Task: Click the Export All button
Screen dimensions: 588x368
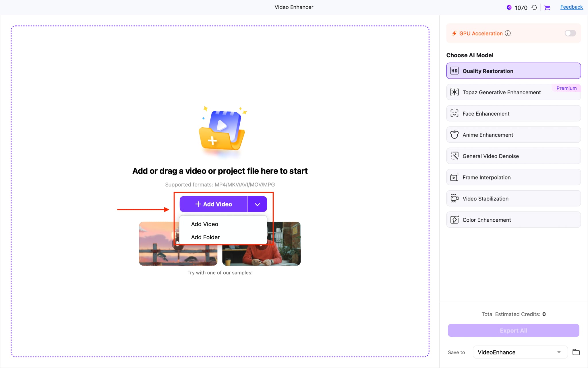Action: click(x=513, y=330)
